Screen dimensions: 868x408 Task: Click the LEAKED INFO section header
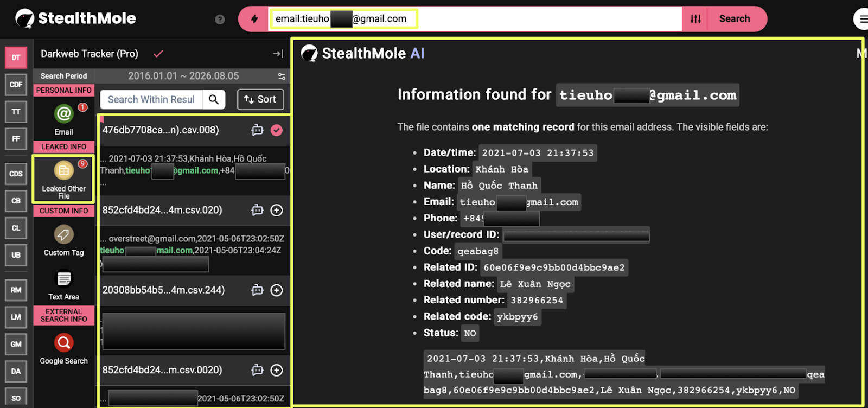64,146
